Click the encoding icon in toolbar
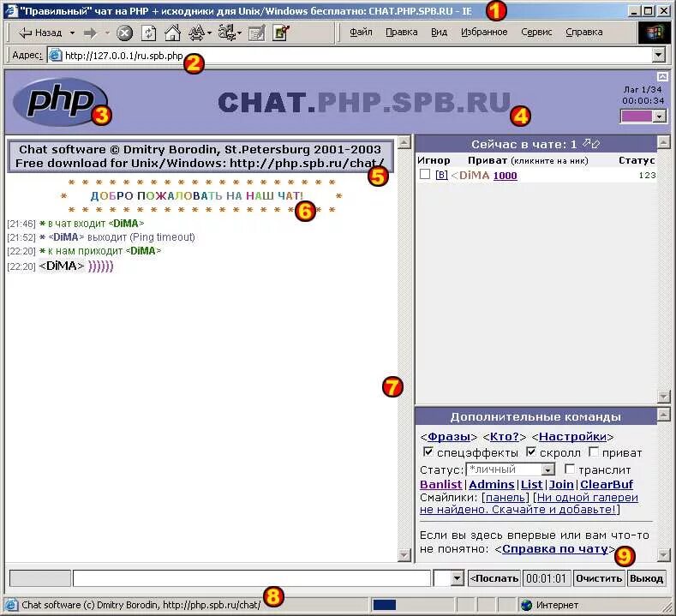The image size is (676, 616). click(226, 33)
